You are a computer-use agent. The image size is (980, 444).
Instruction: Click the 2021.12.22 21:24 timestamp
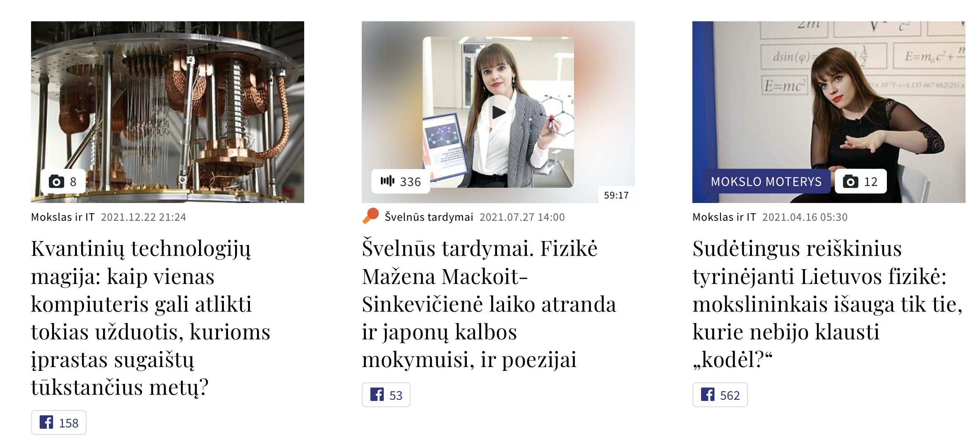click(x=144, y=217)
